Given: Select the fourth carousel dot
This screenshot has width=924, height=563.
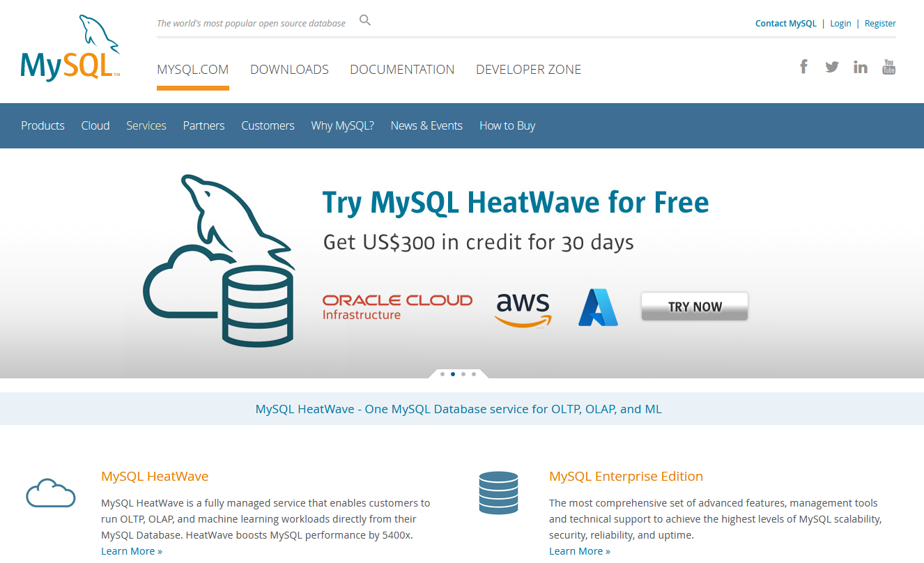Looking at the screenshot, I should (x=474, y=374).
